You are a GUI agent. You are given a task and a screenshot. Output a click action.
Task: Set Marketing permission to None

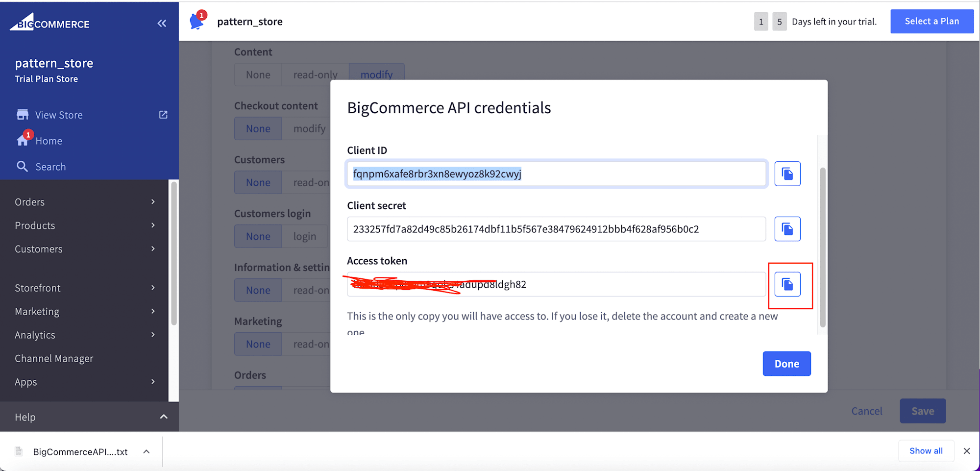point(258,344)
